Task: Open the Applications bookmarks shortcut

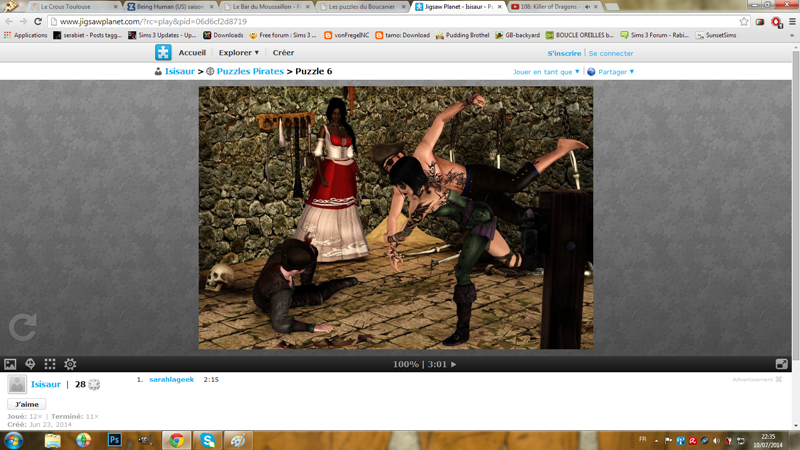Action: click(26, 35)
